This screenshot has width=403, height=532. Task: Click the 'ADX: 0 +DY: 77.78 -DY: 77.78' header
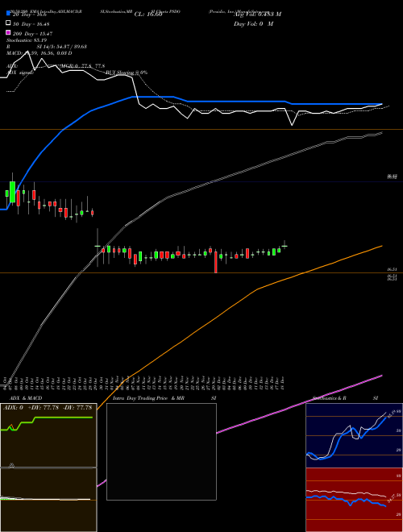[48, 408]
